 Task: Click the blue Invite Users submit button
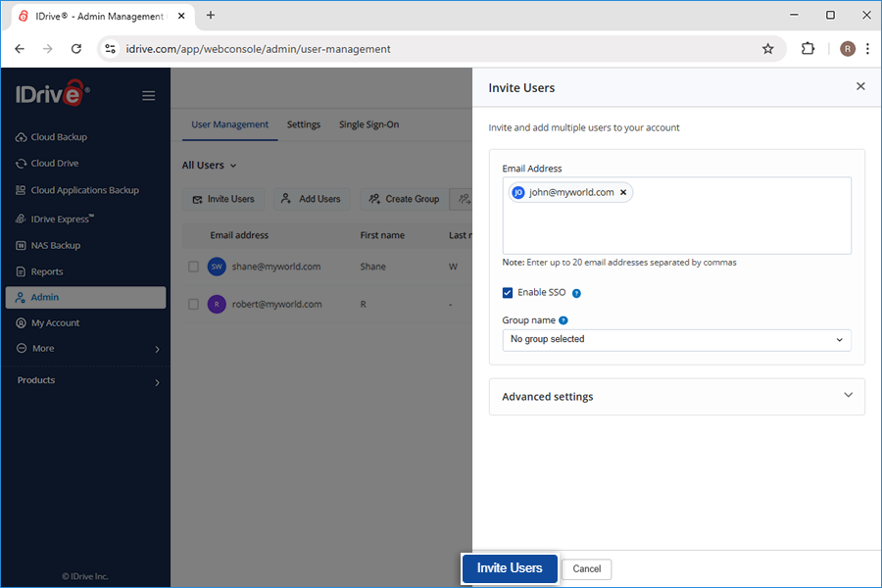(510, 568)
